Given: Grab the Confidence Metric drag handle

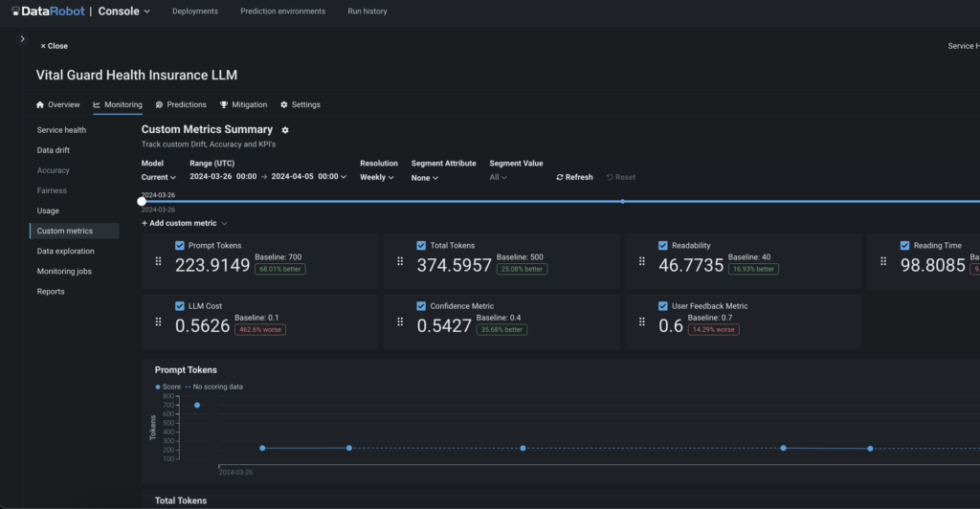Looking at the screenshot, I should [400, 322].
